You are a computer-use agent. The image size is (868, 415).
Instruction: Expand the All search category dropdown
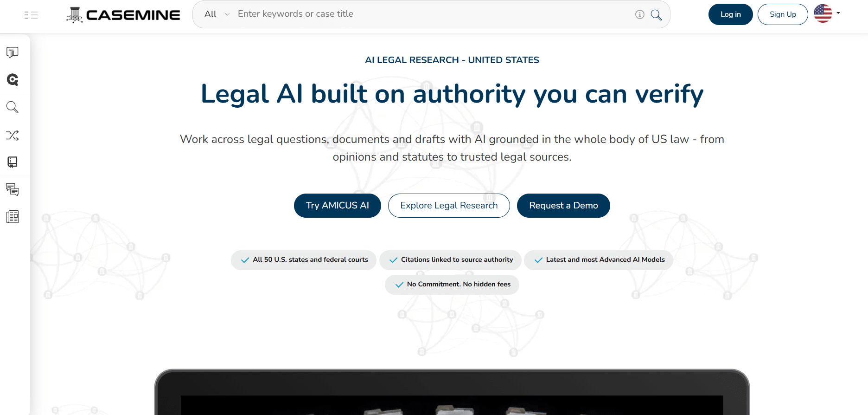tap(217, 14)
